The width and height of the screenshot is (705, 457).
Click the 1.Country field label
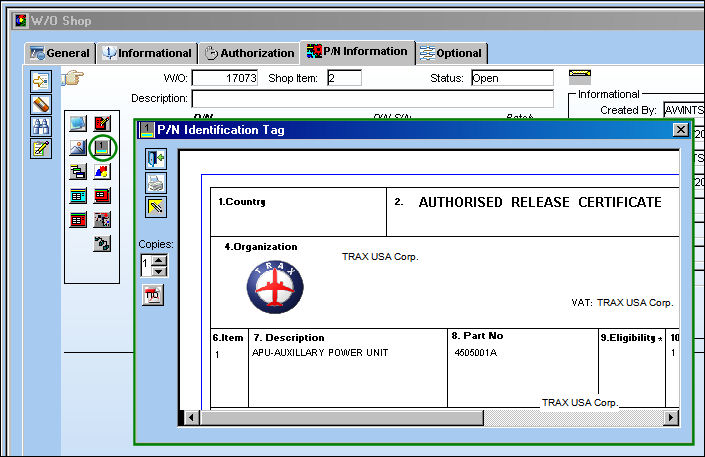[x=242, y=202]
